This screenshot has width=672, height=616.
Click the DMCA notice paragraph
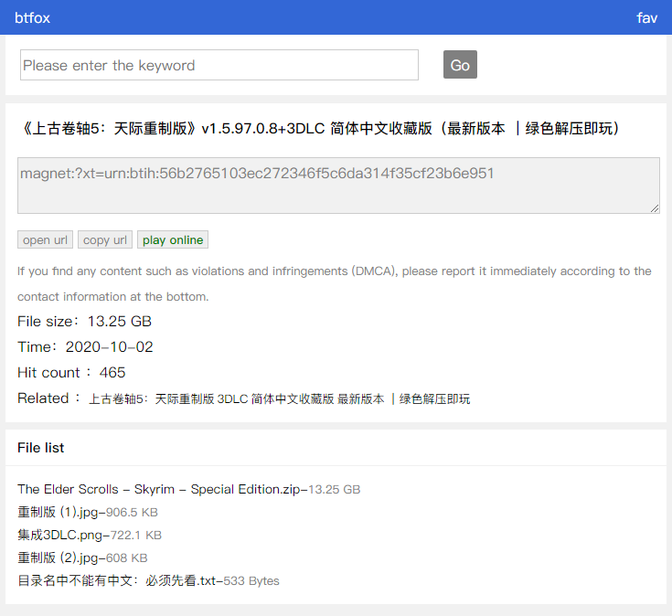[335, 283]
